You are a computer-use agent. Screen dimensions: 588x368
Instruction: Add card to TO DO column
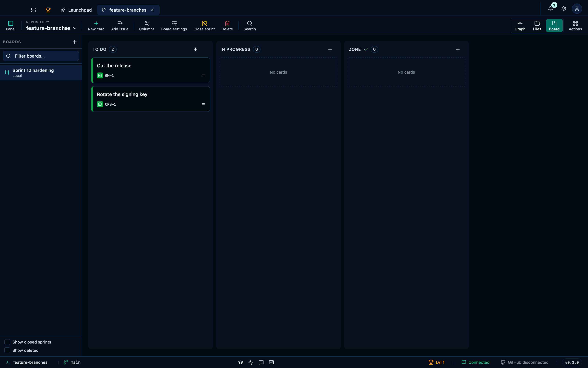coord(195,49)
